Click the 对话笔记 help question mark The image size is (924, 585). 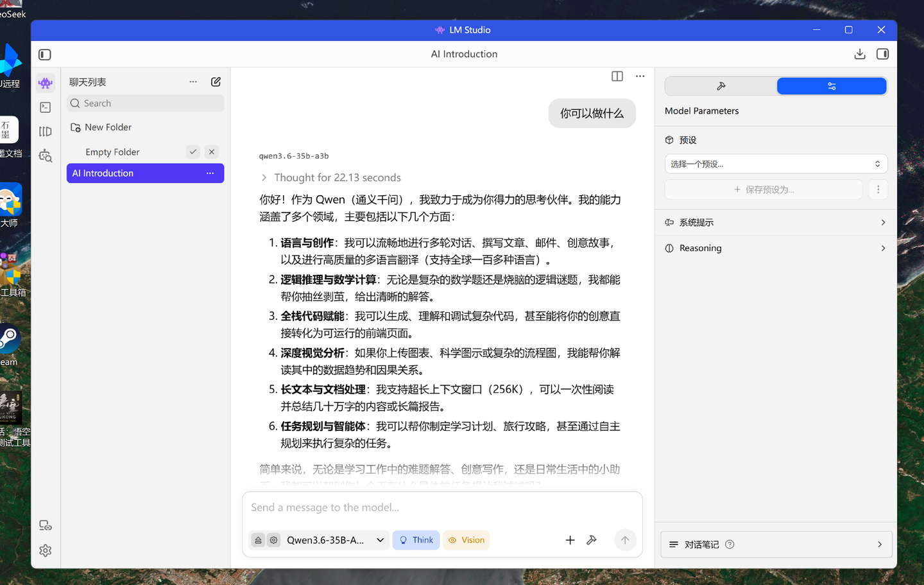tap(730, 545)
